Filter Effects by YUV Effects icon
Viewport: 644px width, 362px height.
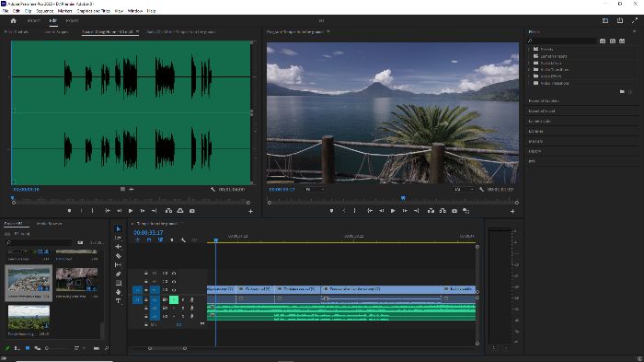(x=622, y=41)
